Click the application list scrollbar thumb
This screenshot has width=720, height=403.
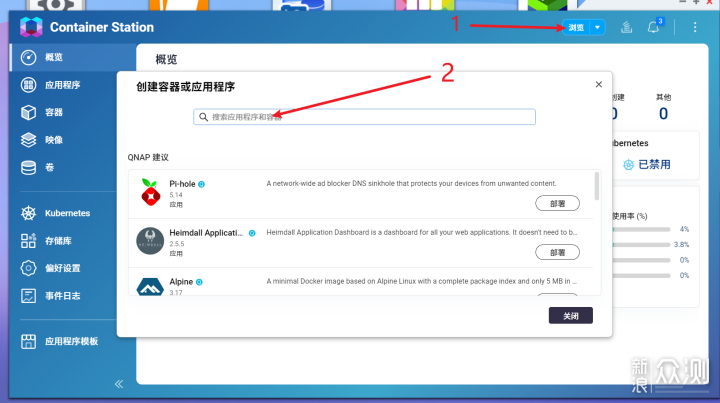pos(597,186)
